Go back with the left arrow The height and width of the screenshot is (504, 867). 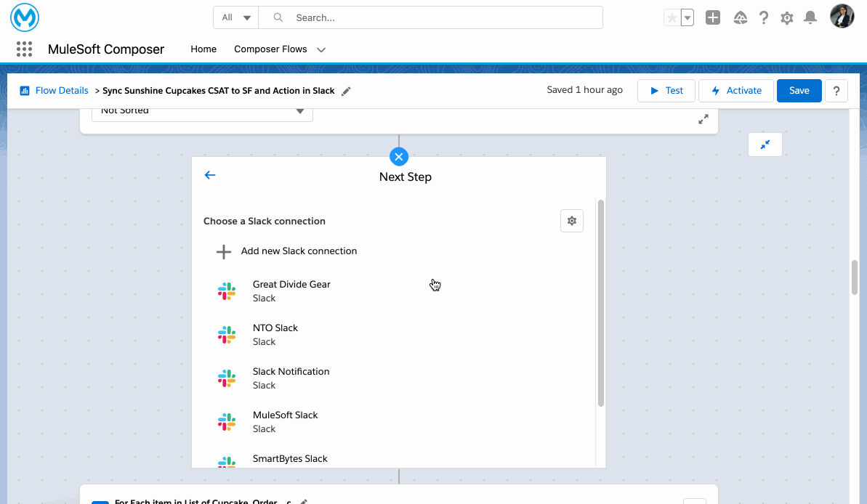click(210, 175)
